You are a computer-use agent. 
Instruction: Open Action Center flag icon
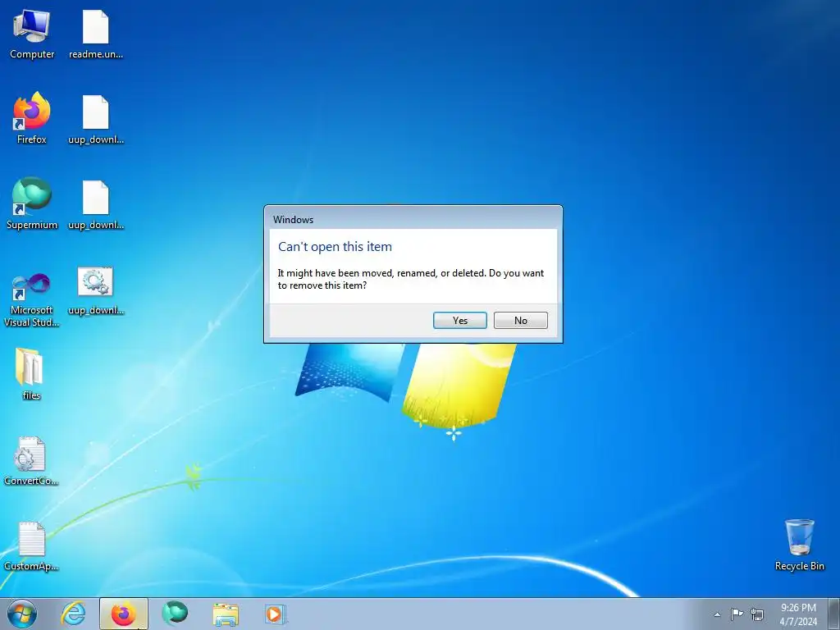coord(737,614)
